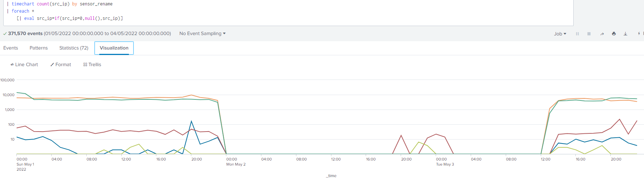Screen dimensions: 644x180
Task: Click the Share arrow icon
Action: [x=602, y=34]
